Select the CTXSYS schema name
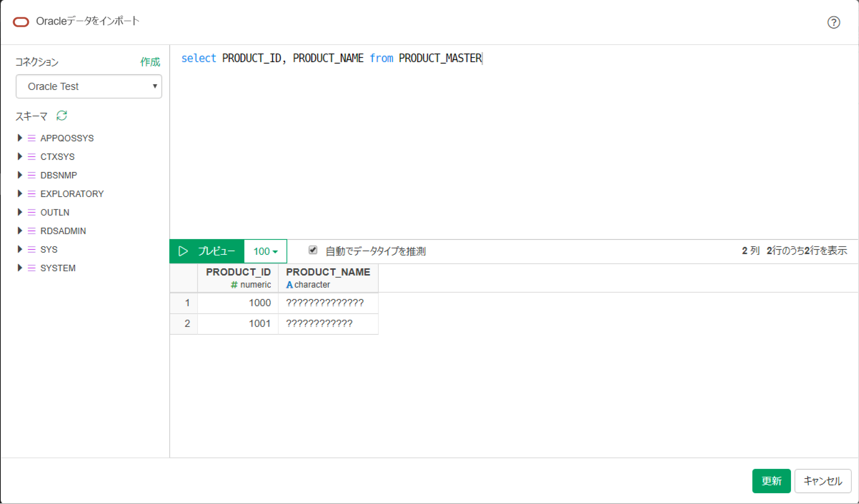The width and height of the screenshot is (859, 504). [x=58, y=157]
